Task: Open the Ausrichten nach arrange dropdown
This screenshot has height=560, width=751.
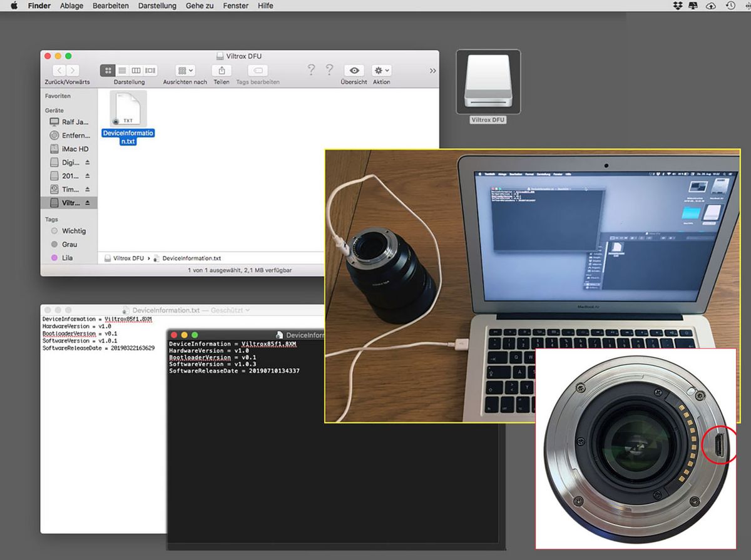Action: pyautogui.click(x=186, y=71)
